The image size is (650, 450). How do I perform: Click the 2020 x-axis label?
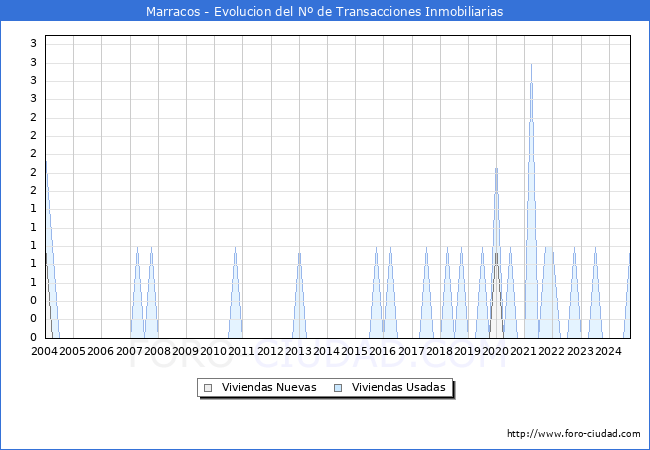(495, 351)
